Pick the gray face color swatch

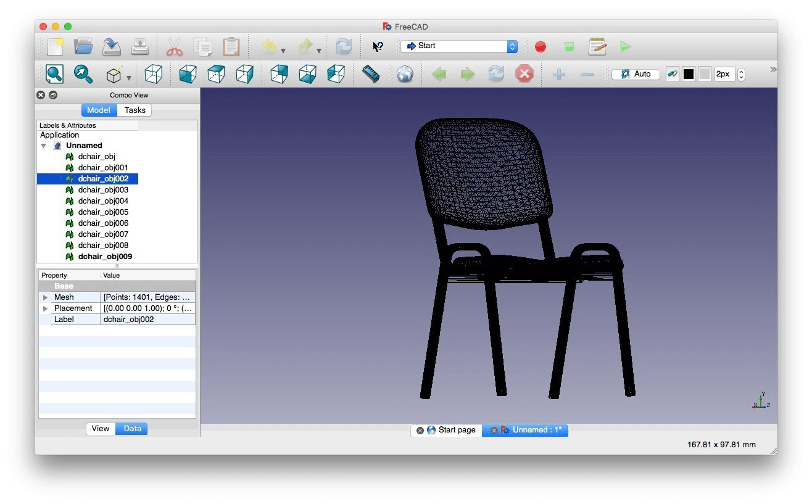pos(704,74)
